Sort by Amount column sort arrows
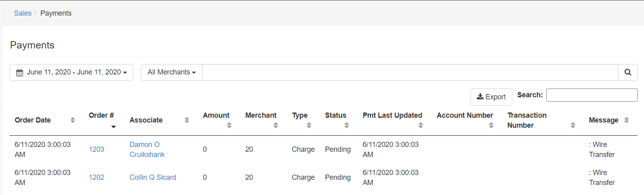This screenshot has height=195, width=644. coord(229,125)
